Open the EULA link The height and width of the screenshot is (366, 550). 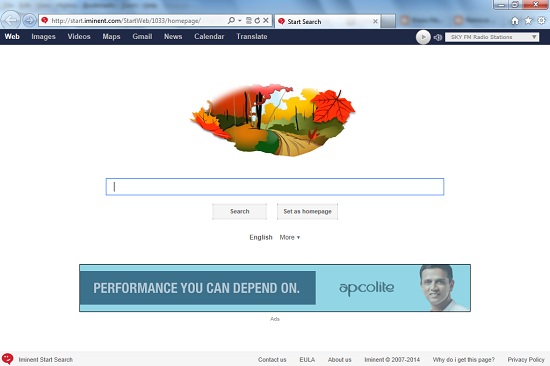(307, 360)
